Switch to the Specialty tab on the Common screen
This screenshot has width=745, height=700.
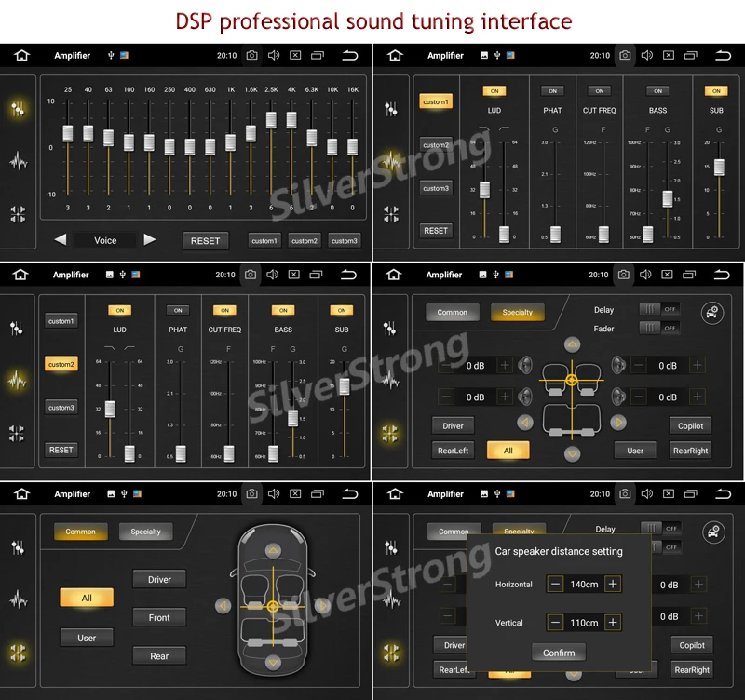[x=146, y=532]
